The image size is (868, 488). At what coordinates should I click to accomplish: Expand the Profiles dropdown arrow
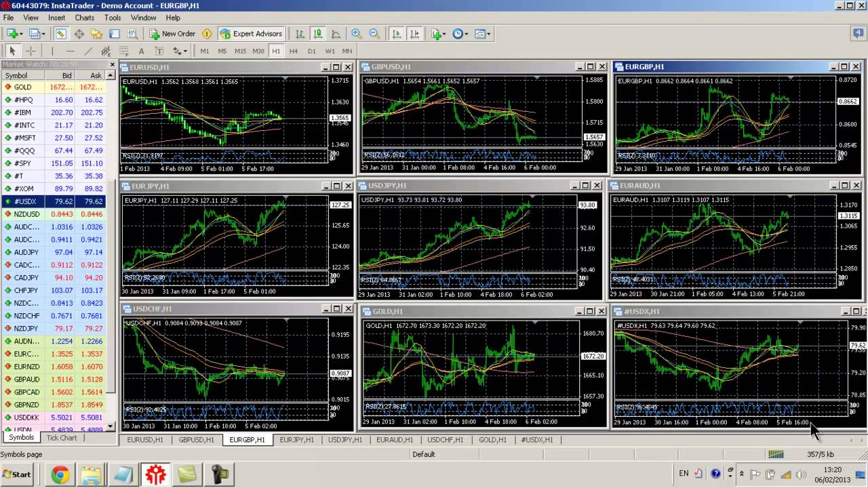click(x=43, y=34)
